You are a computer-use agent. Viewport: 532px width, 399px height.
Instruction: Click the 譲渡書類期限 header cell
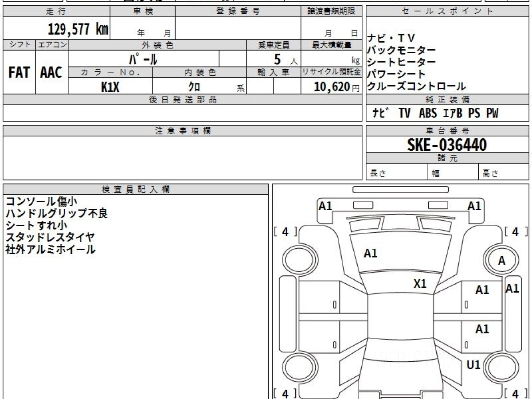[x=332, y=12]
